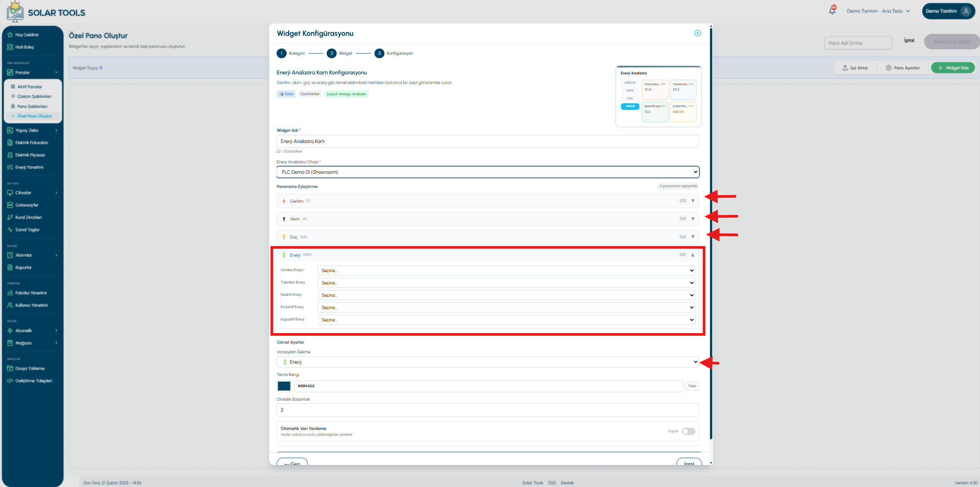Open the notifications bell

[832, 10]
